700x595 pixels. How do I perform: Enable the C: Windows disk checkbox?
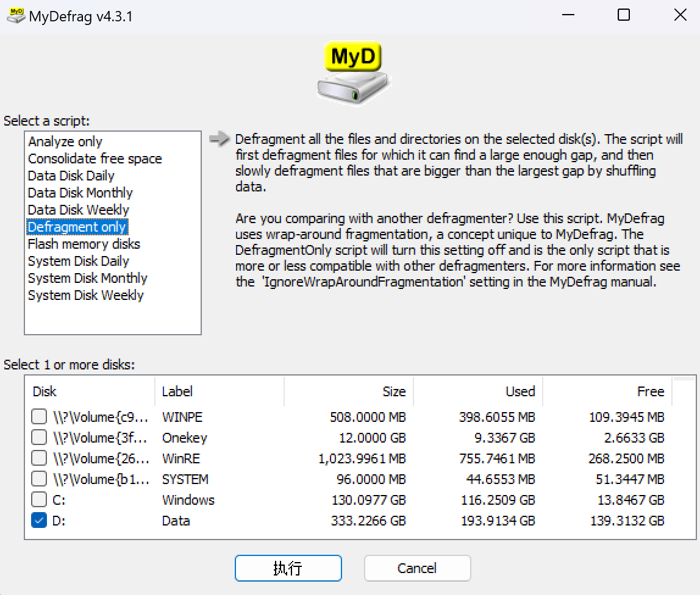point(39,499)
